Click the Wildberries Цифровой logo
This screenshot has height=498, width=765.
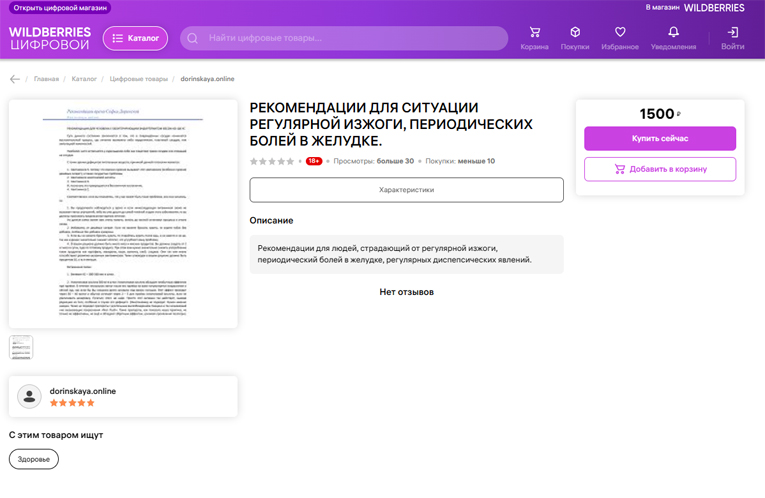(x=50, y=38)
